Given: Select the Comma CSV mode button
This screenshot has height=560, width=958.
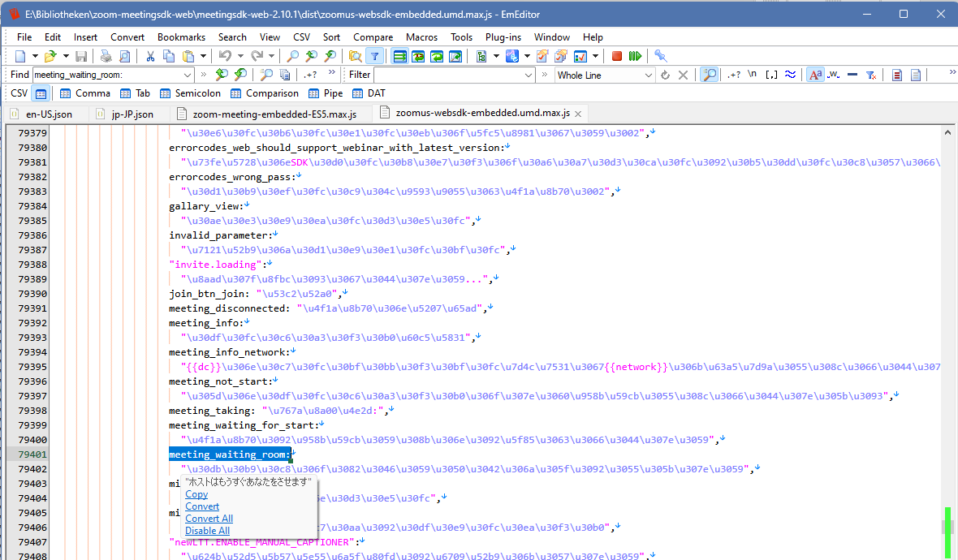Looking at the screenshot, I should pyautogui.click(x=84, y=93).
